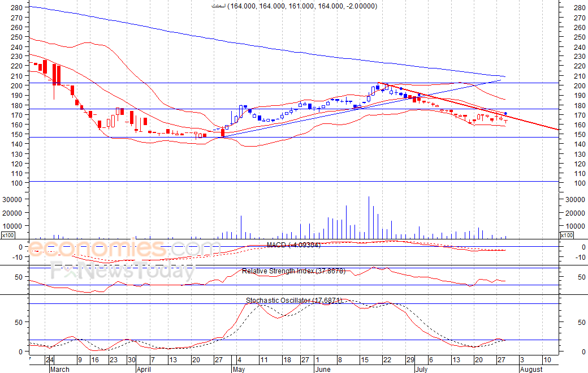Click the price title with values 164.000, 161.000
Screen dimensions: 588x373
tap(295, 6)
